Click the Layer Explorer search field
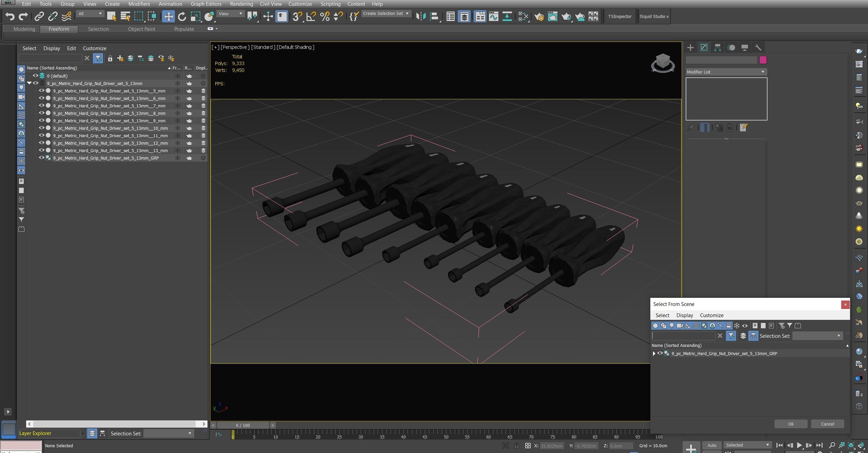The width and height of the screenshot is (868, 453). click(x=50, y=58)
